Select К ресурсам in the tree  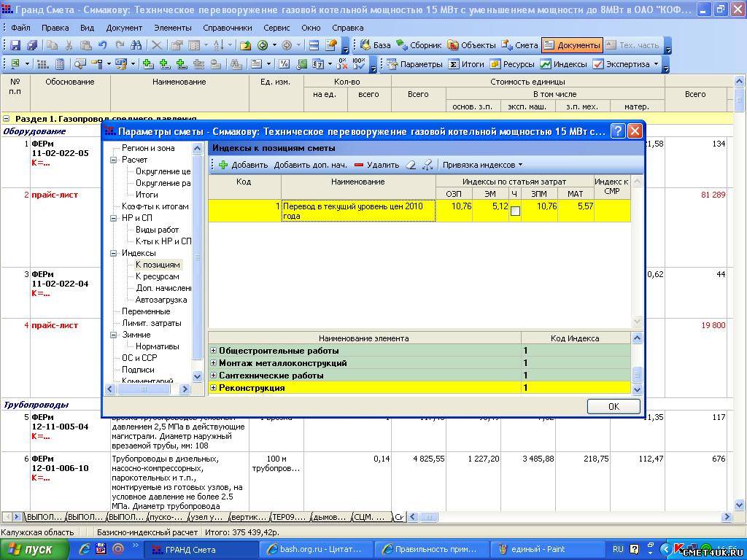point(157,276)
